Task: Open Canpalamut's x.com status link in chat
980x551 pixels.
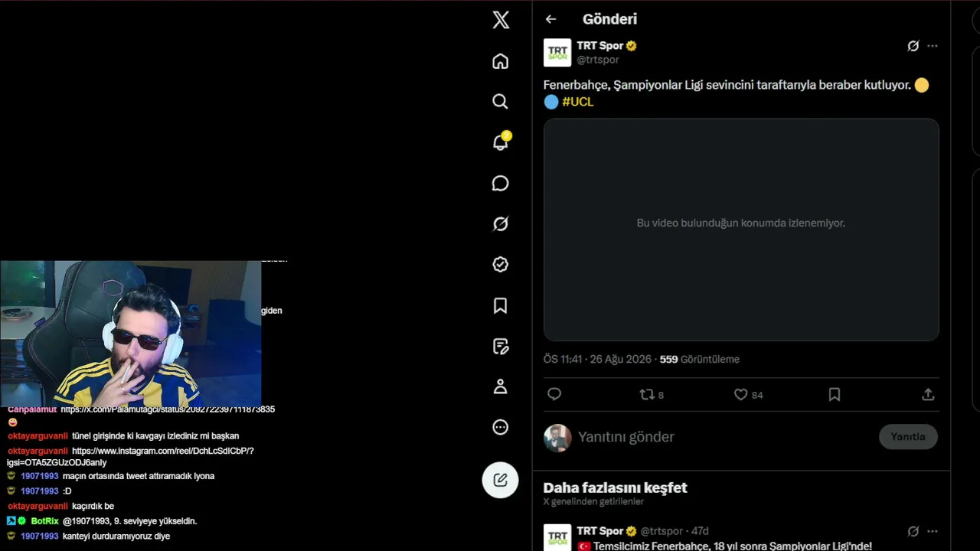Action: coord(168,409)
